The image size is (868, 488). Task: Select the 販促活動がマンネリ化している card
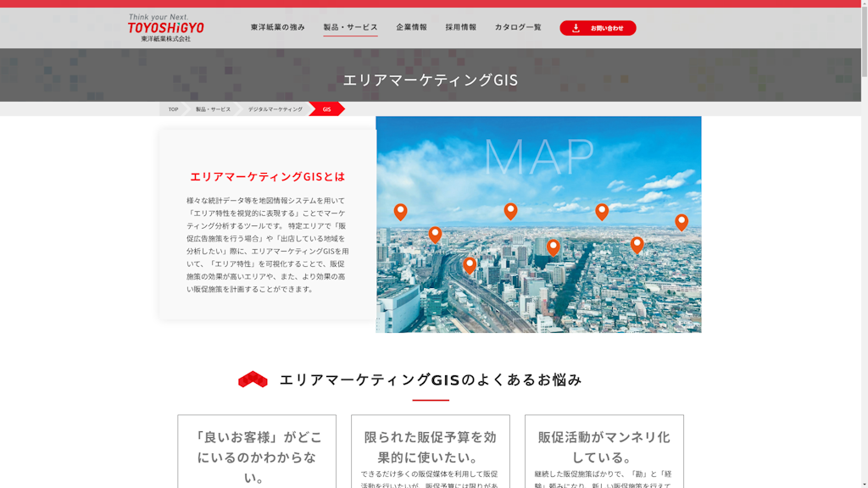pos(604,451)
